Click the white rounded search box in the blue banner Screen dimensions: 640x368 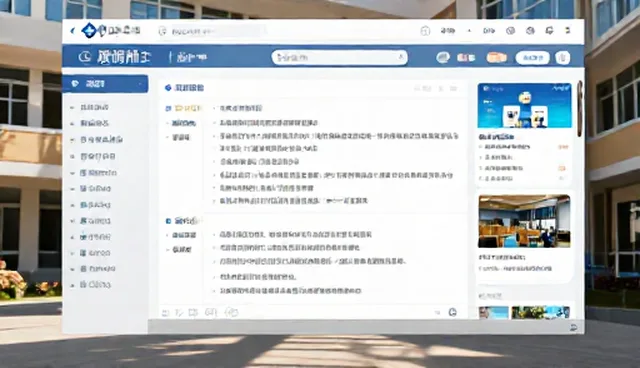pyautogui.click(x=340, y=58)
